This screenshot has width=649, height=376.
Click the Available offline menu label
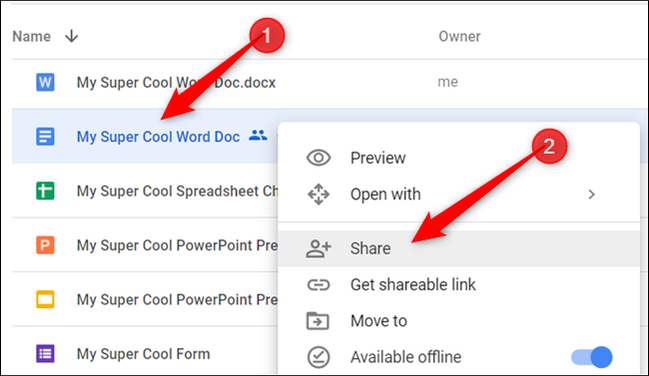tap(406, 357)
